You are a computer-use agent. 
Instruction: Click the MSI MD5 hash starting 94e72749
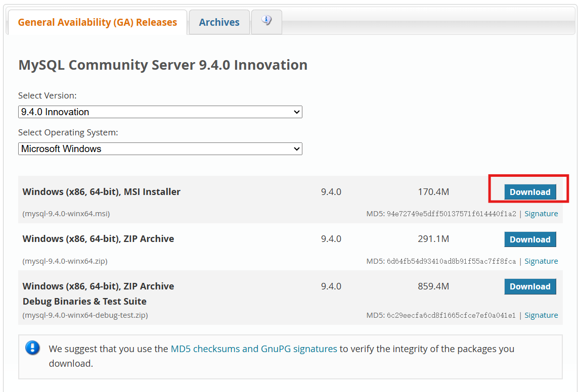451,214
